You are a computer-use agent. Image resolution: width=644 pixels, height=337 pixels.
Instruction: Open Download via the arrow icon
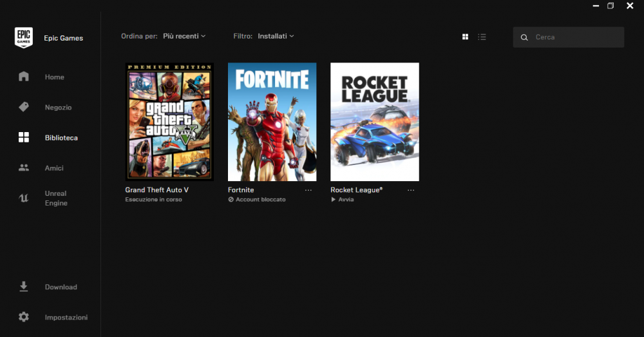click(24, 287)
